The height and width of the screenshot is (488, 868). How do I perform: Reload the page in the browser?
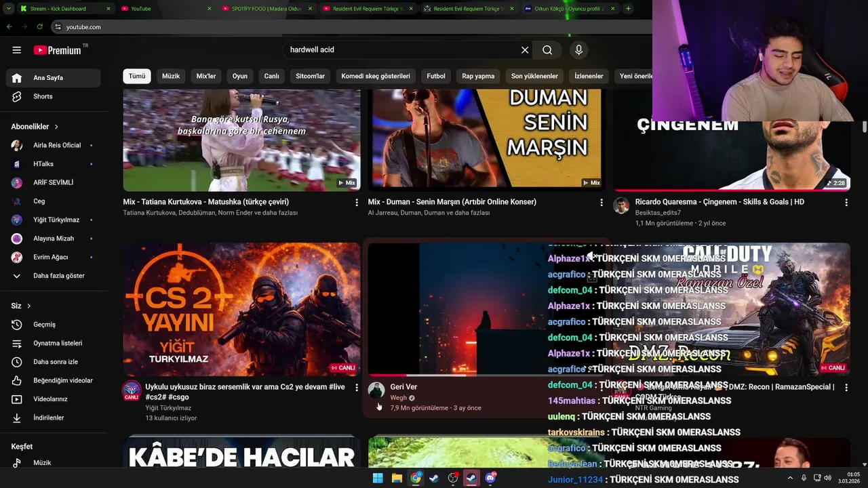coord(40,26)
